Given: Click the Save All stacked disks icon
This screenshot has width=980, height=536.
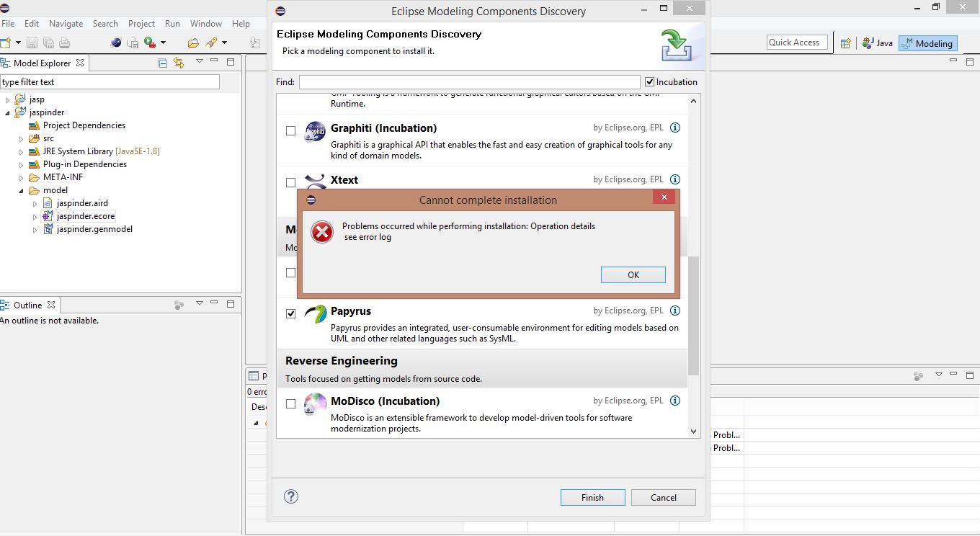Looking at the screenshot, I should click(x=48, y=43).
